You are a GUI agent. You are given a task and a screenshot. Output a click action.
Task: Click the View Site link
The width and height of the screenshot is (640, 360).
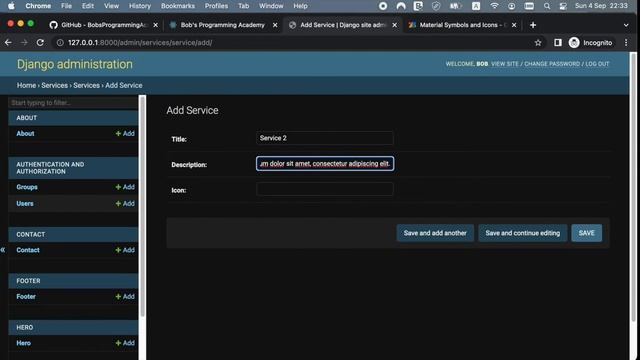504,64
